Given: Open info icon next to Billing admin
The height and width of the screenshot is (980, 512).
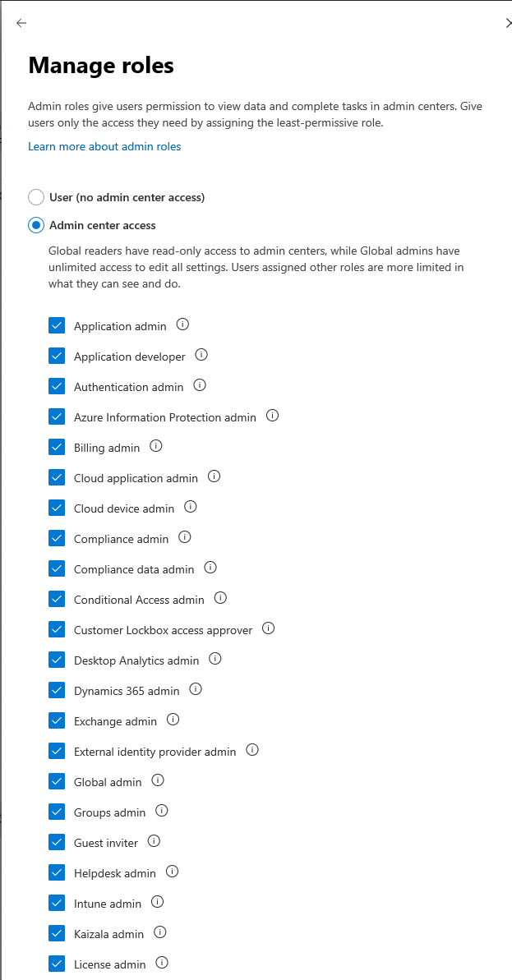Looking at the screenshot, I should [x=155, y=446].
